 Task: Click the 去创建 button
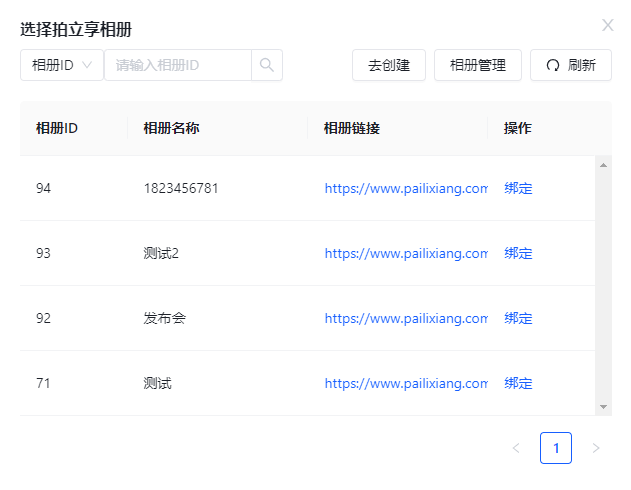coord(389,65)
